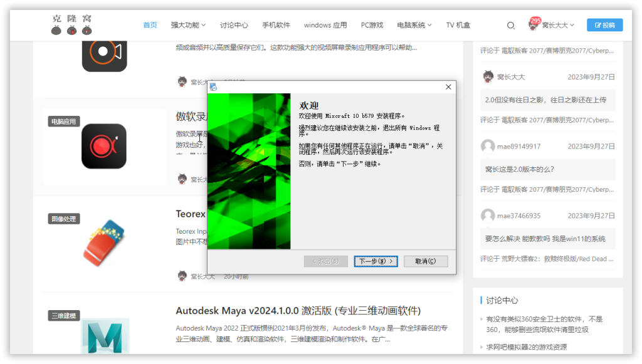Viewport: 642px width, 364px height.
Task: Expand the 强大功能 menu
Action: click(x=188, y=25)
